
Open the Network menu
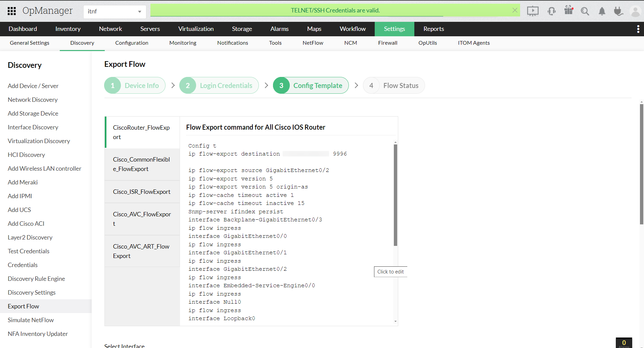click(110, 29)
